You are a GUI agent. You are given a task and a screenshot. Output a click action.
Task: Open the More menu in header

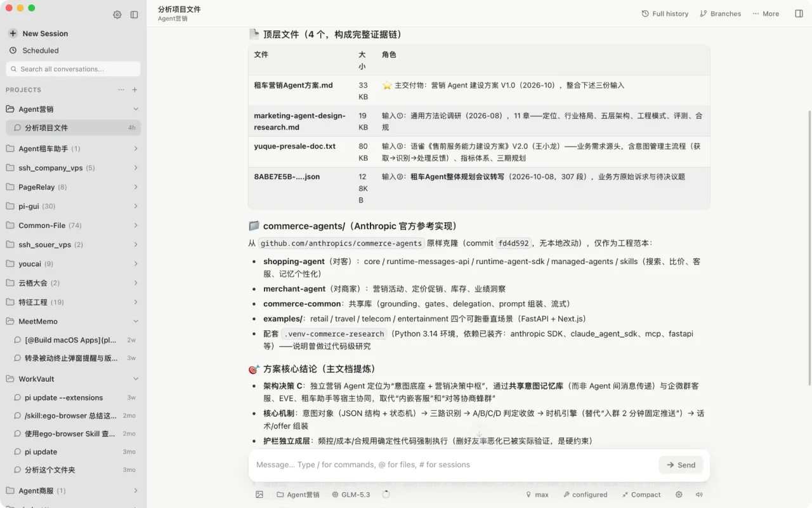pyautogui.click(x=766, y=13)
